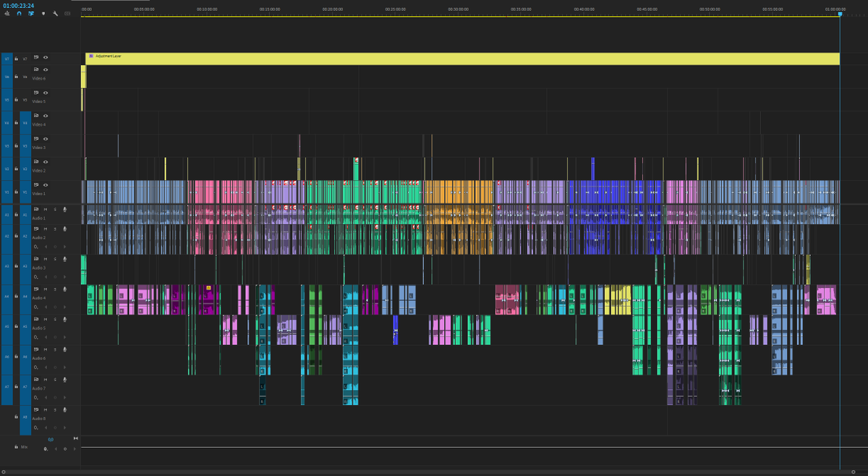Click the left handle of zoom scrollbar
The height and width of the screenshot is (476, 868).
pos(4,472)
